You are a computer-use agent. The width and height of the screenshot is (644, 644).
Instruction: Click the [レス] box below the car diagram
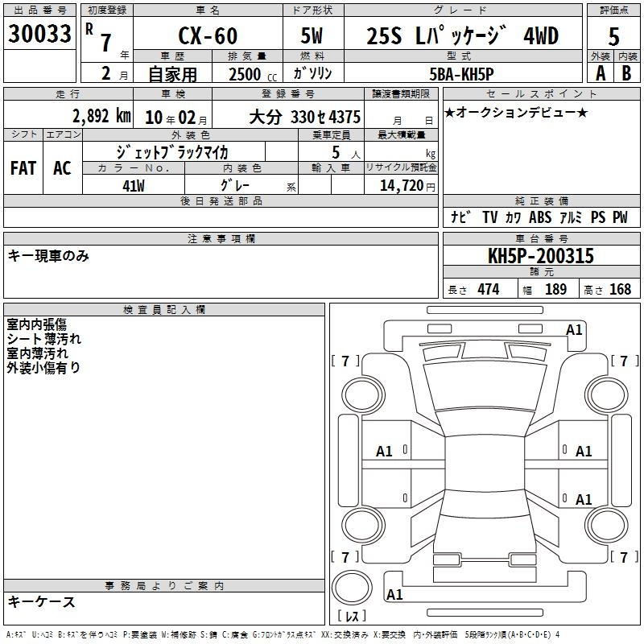(352, 617)
